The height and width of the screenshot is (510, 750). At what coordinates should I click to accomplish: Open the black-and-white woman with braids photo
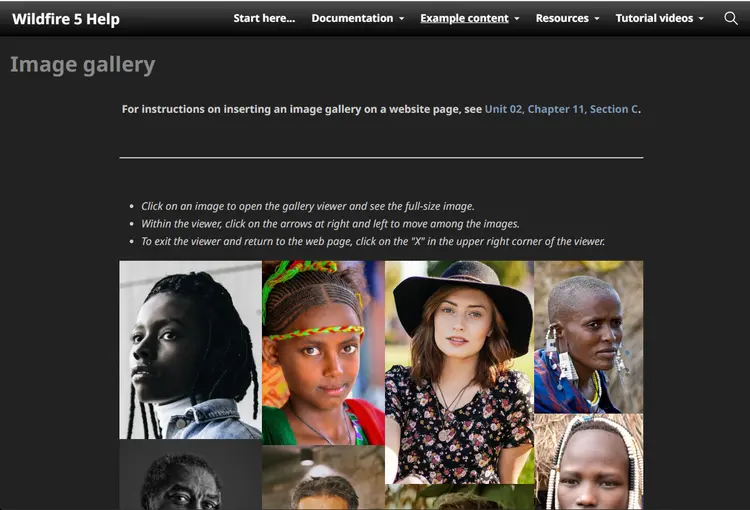(190, 350)
